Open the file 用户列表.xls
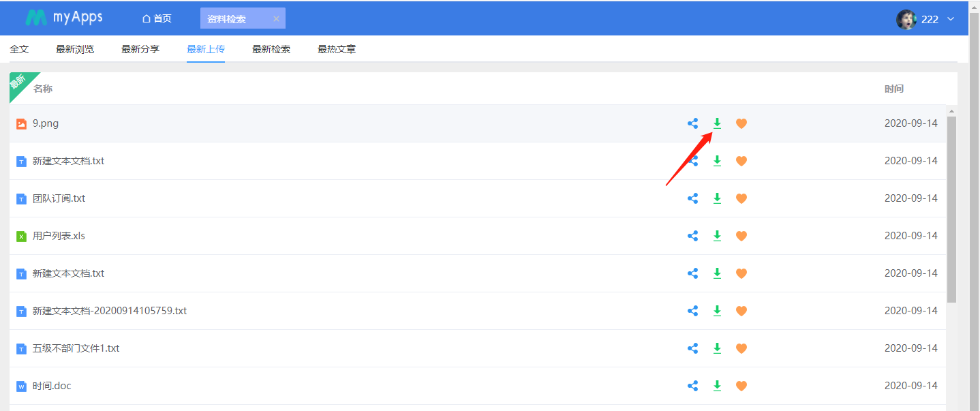The width and height of the screenshot is (980, 411). coord(59,236)
